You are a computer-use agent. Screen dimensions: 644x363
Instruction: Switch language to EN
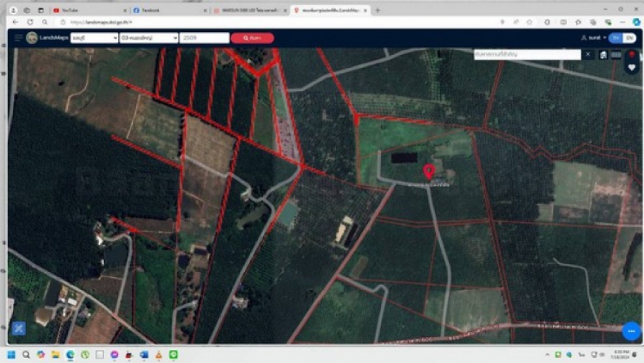point(630,38)
